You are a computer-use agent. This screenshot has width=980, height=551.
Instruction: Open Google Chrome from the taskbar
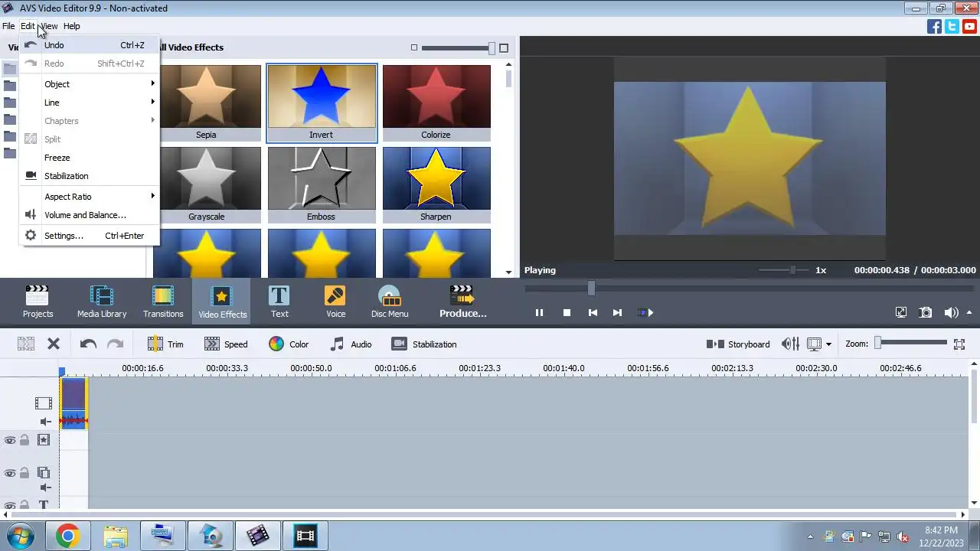coord(67,536)
